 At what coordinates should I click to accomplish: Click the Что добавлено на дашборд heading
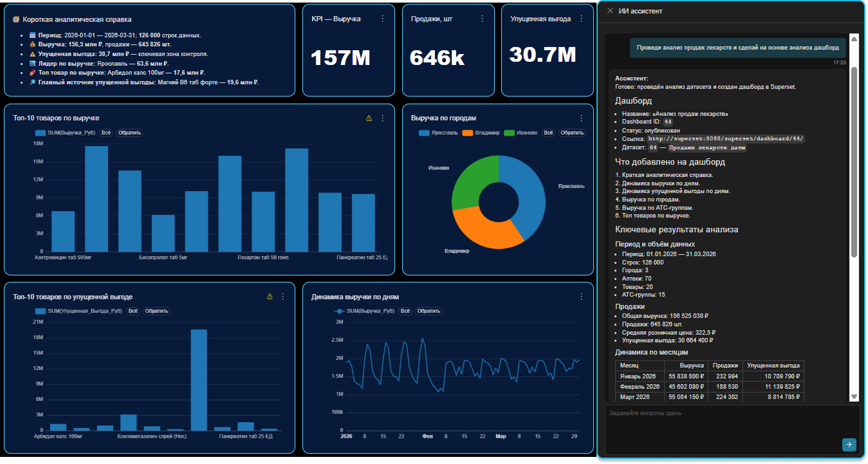(670, 162)
